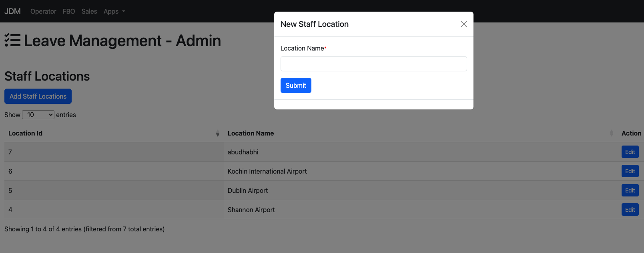Click the Location Id column sort arrows
644x253 pixels.
coord(217,134)
